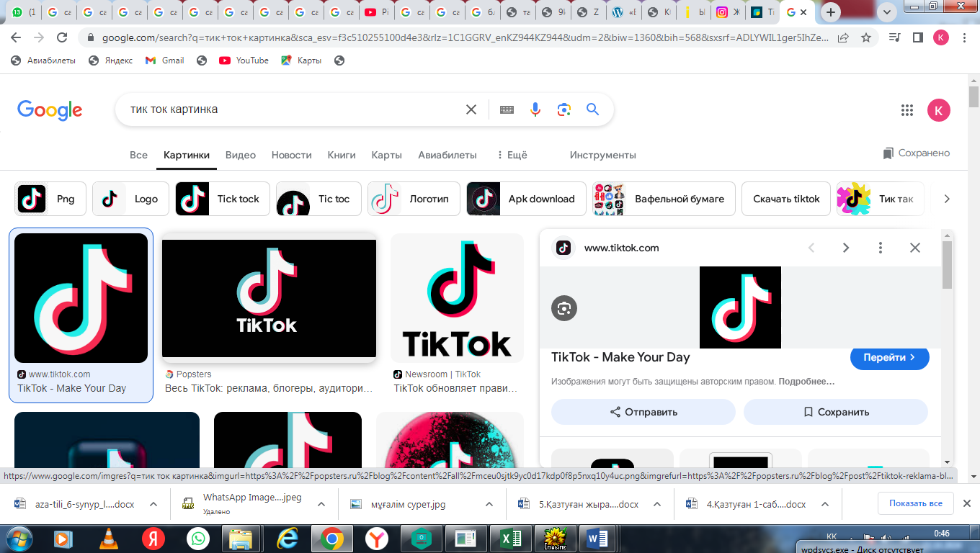This screenshot has height=553, width=980.
Task: Expand the search tabs list dropdown
Action: 887,12
